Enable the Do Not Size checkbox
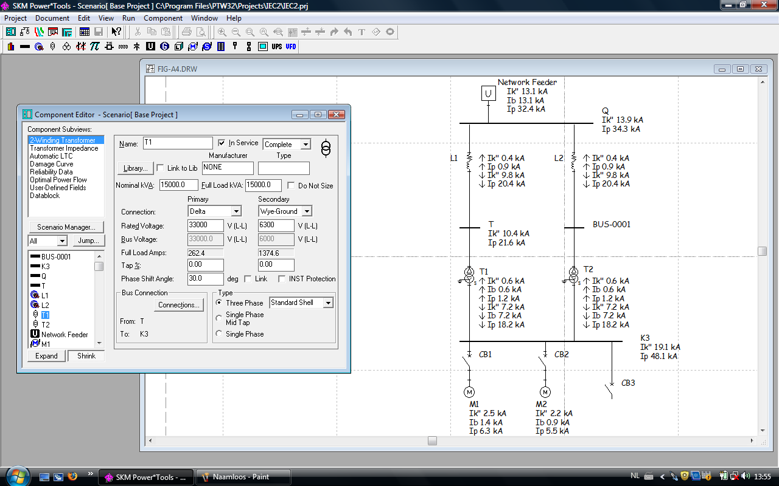 click(291, 185)
